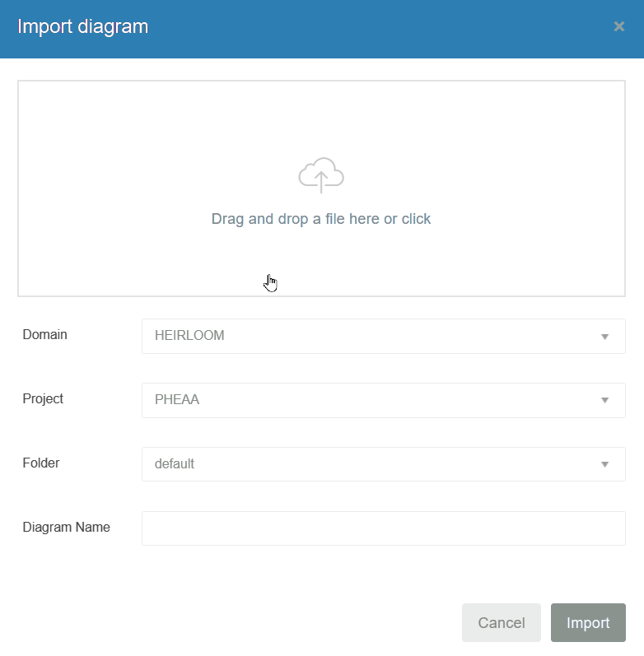Screen dimensions: 644x656
Task: Click the Diagram Name label
Action: pos(67,528)
